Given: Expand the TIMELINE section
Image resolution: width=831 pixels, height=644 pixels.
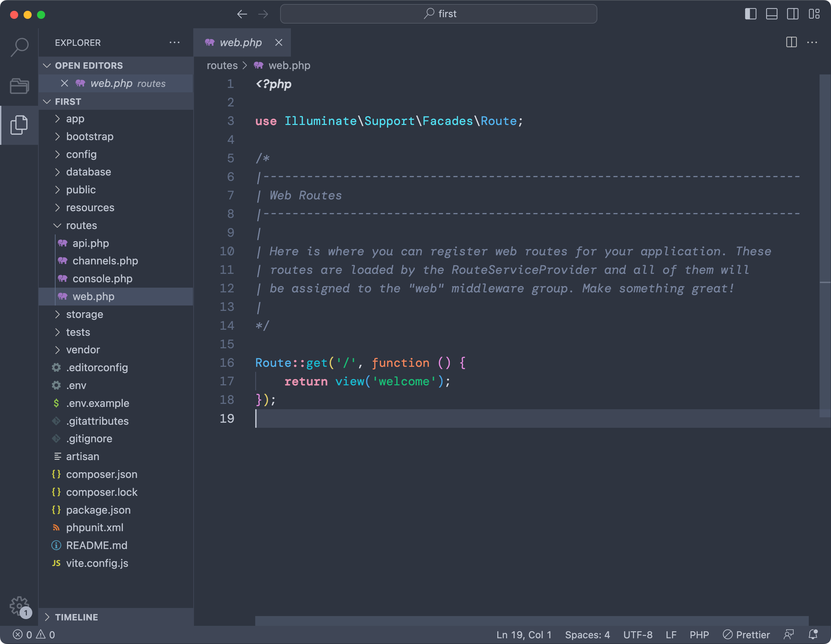Looking at the screenshot, I should coord(76,617).
